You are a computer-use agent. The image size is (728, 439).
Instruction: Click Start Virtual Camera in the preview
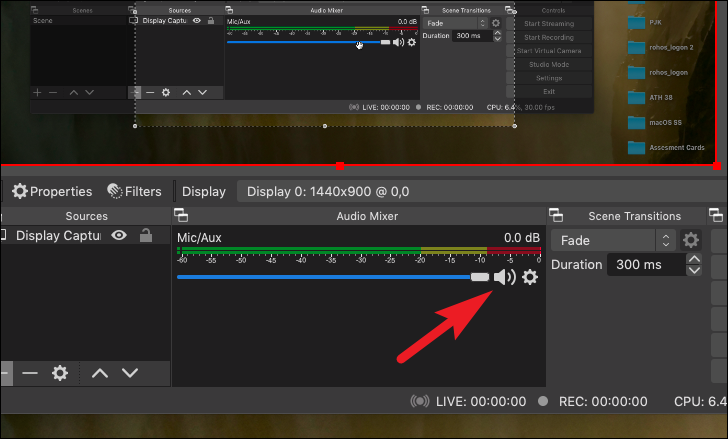click(549, 51)
